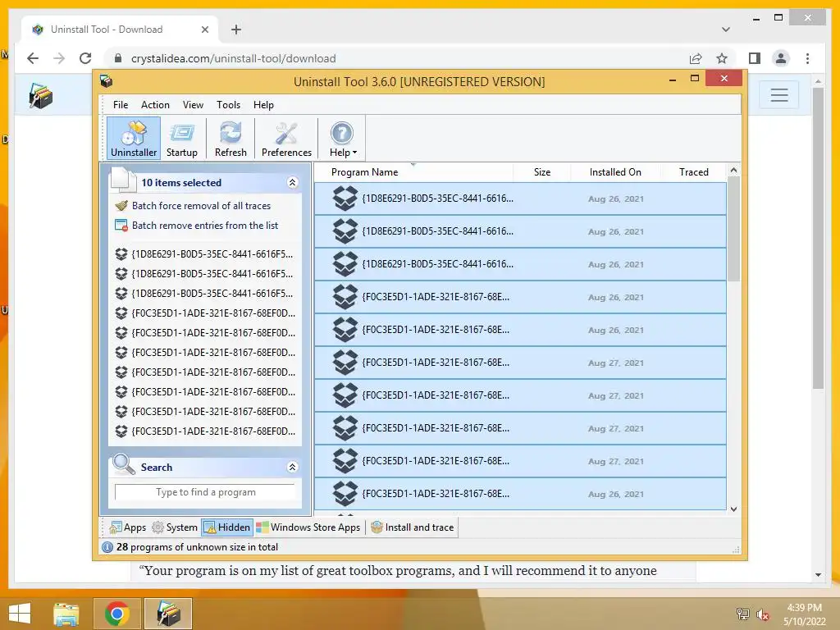Switch to the Apps tab
The height and width of the screenshot is (630, 840).
click(127, 527)
